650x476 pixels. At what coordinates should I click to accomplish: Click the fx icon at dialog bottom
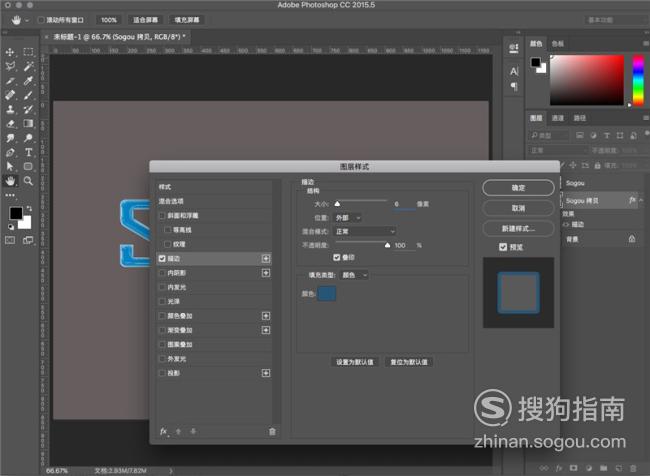pos(164,432)
